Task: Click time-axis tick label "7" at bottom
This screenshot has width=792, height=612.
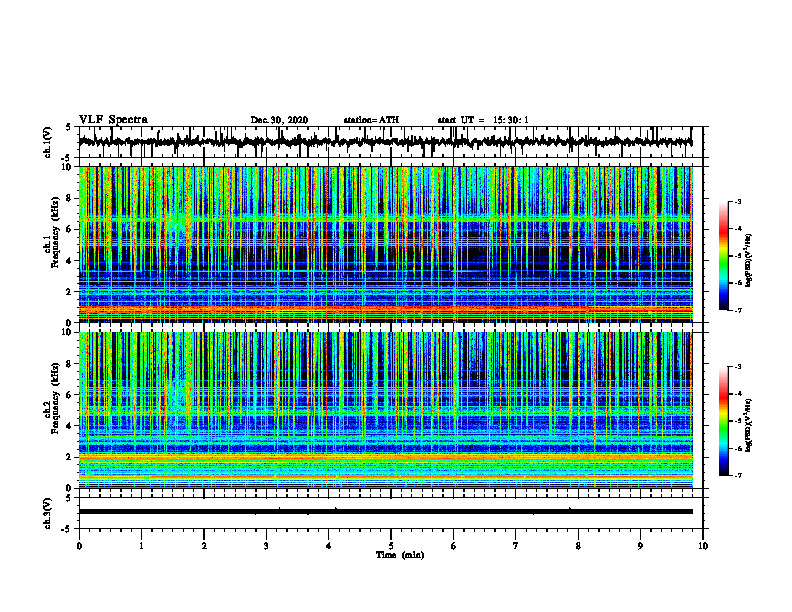Action: [516, 546]
